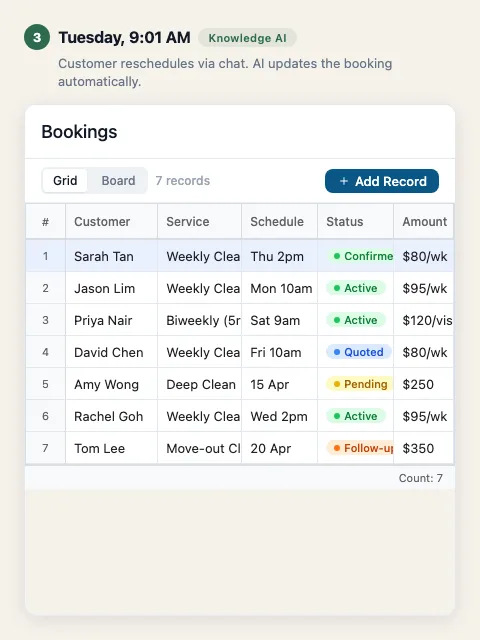Click the Sat 9am schedule cell
Image resolution: width=480 pixels, height=640 pixels.
280,320
